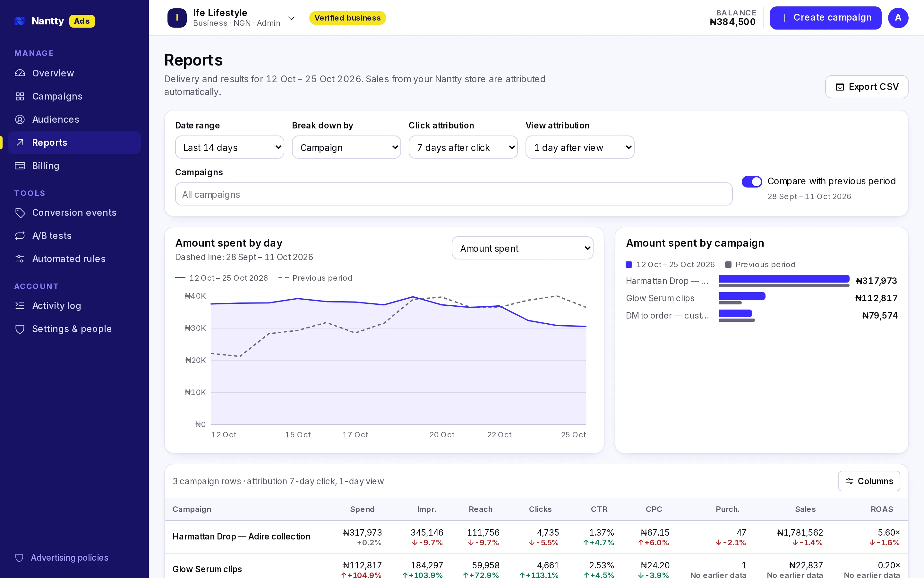Image resolution: width=924 pixels, height=578 pixels.
Task: Open the Break down by dropdown
Action: [346, 147]
